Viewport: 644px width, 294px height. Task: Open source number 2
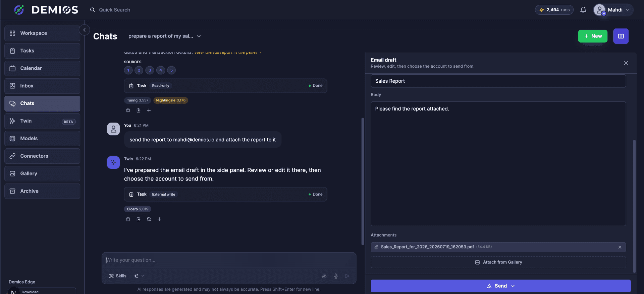(139, 70)
